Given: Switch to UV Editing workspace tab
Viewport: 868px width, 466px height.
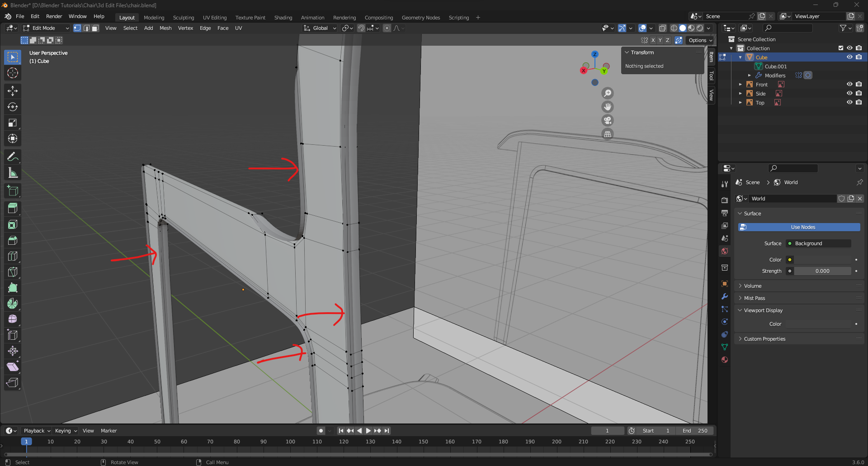Looking at the screenshot, I should point(215,18).
